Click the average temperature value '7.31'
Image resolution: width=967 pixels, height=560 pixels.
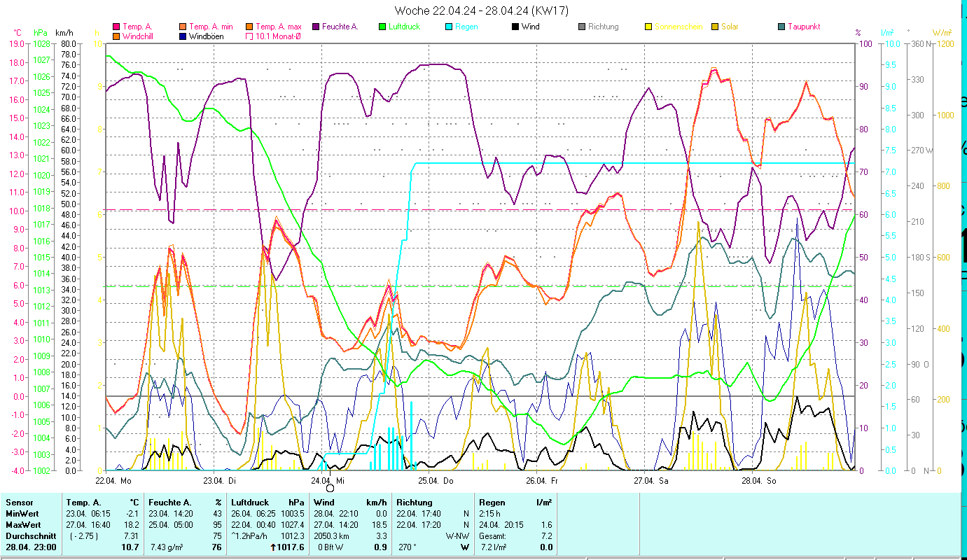click(133, 536)
